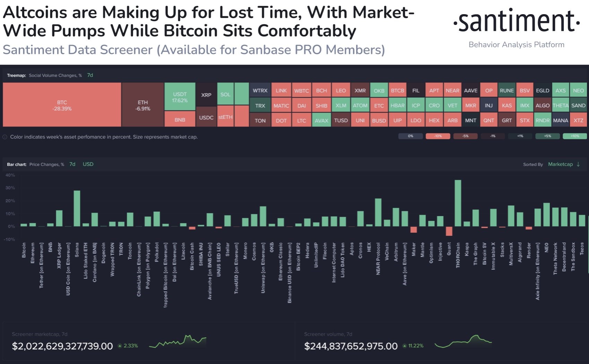Click Social Volume Changes metric label
Screen dimensions: 589x364
tap(55, 75)
